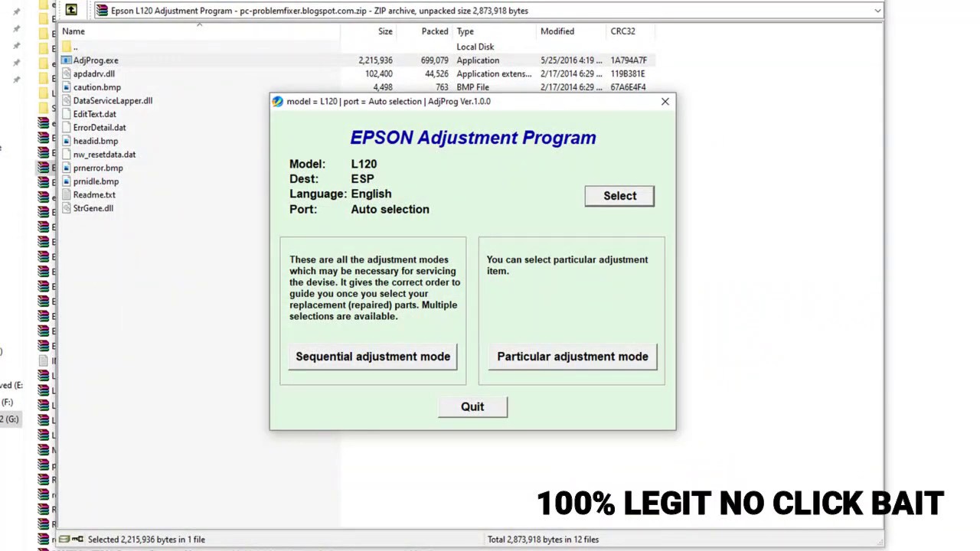Select the headid.bmp file icon

coord(67,141)
